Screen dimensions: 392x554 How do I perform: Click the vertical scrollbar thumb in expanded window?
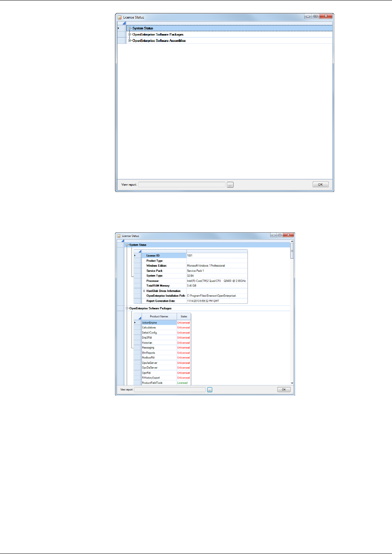[292, 251]
